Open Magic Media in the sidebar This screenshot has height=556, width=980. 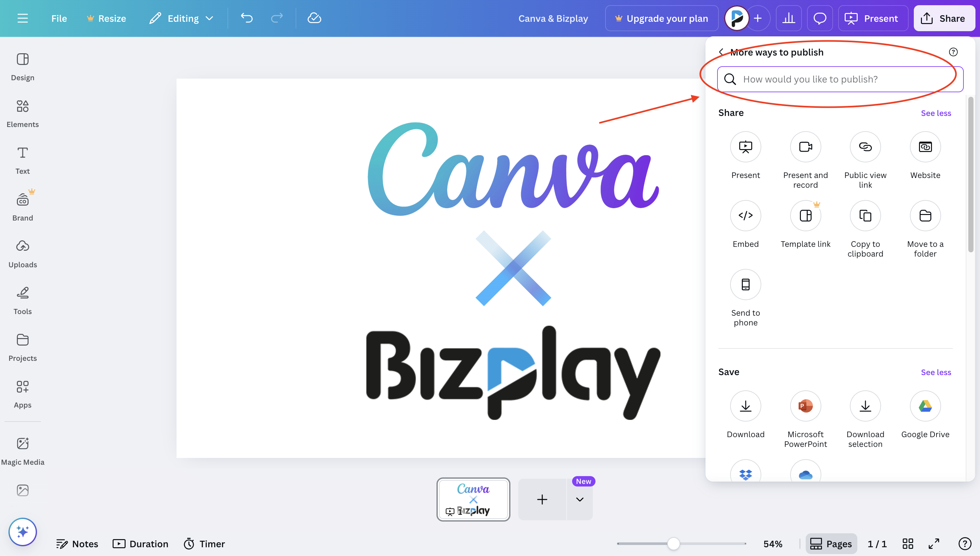(22, 451)
